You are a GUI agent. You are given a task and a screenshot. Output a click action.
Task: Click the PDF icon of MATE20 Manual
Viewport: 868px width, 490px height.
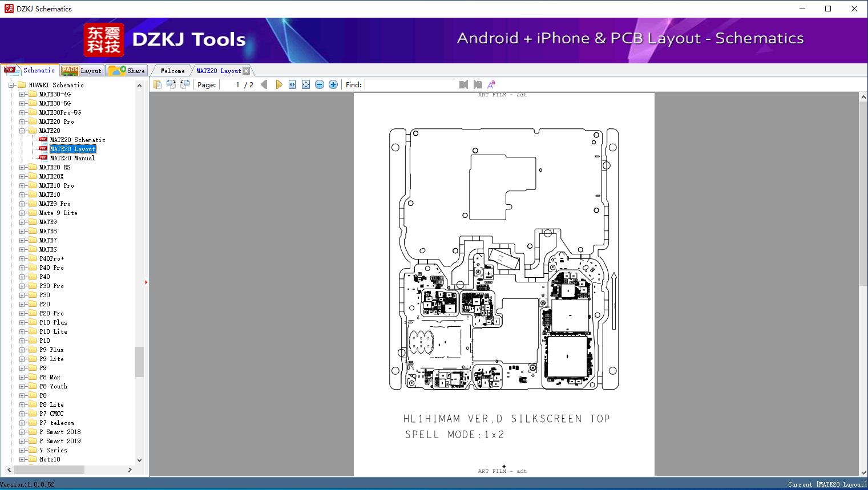click(43, 157)
